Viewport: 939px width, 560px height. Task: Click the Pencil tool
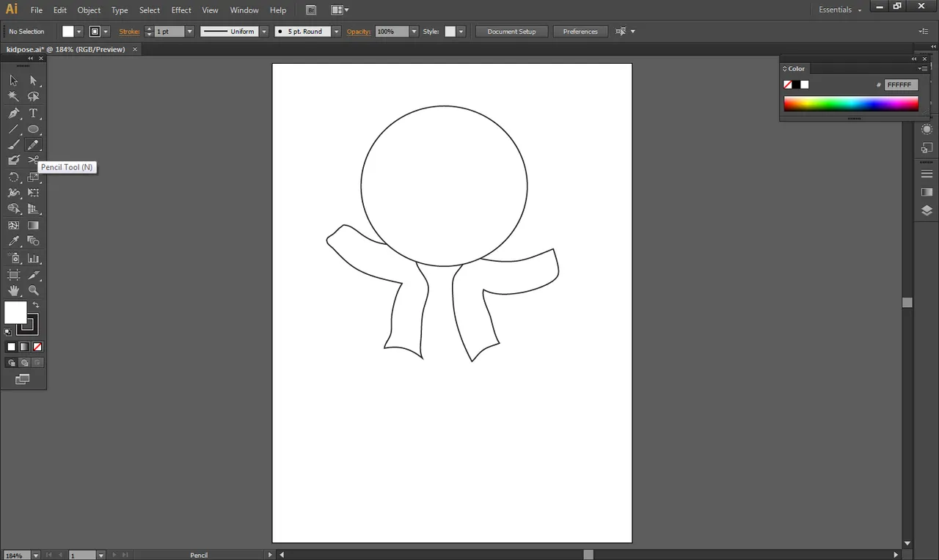point(33,144)
